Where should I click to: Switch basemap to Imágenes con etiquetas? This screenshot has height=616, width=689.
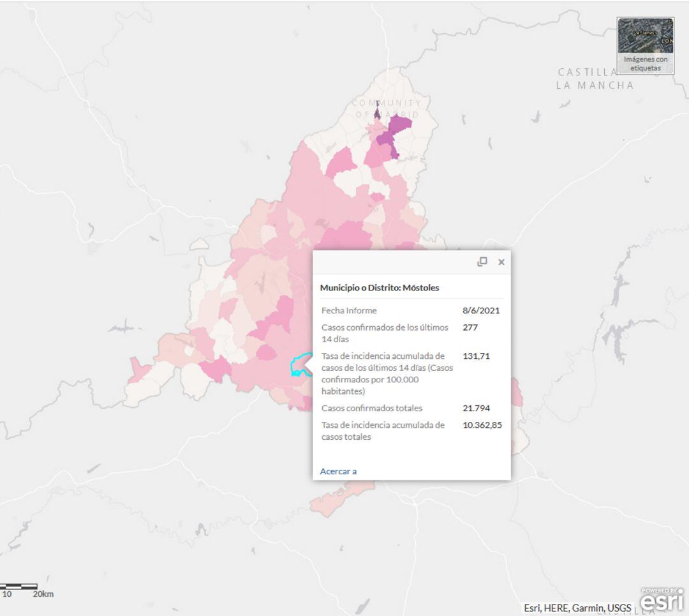(646, 63)
